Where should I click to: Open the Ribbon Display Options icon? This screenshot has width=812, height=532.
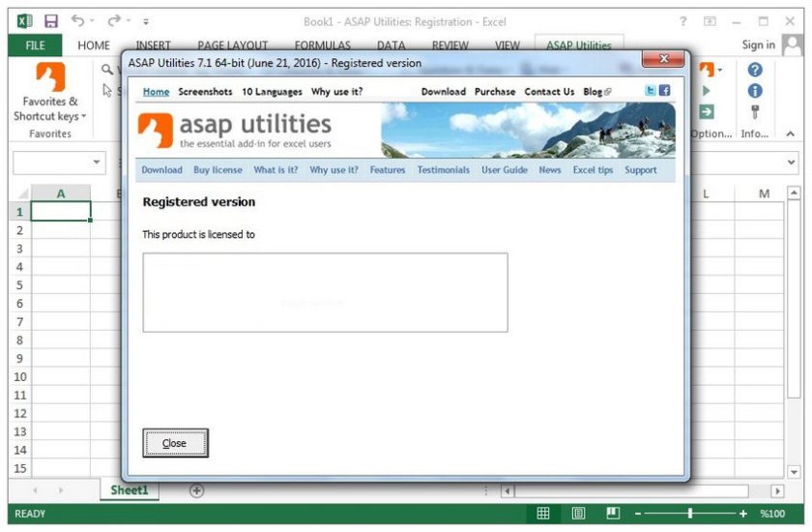(x=710, y=21)
